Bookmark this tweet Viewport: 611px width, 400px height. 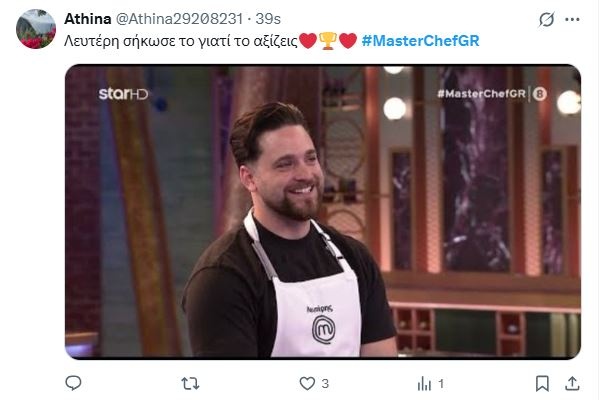coord(542,384)
